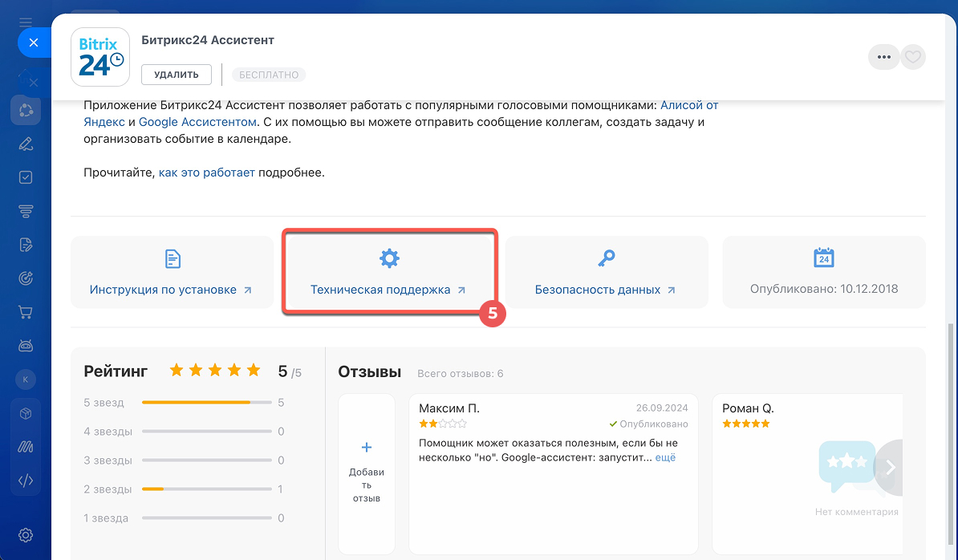Click the Битрикс24 Ассистент title

tap(208, 39)
